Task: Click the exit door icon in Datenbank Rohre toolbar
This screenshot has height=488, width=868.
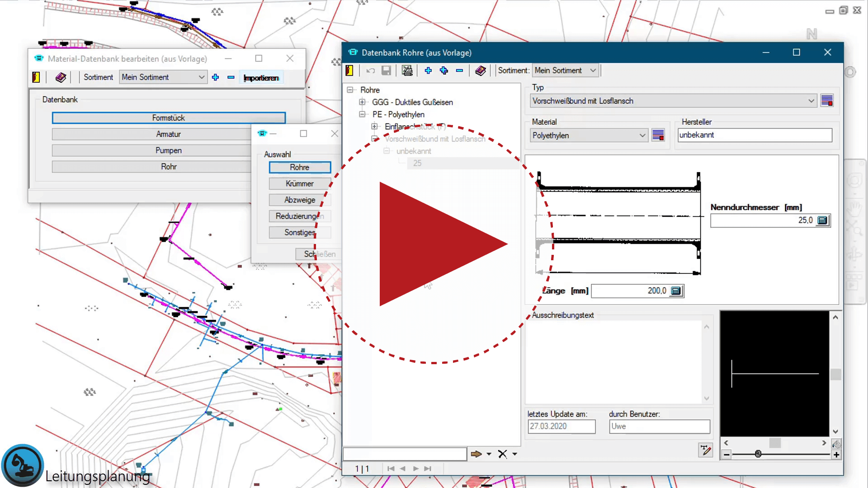Action: pos(349,70)
